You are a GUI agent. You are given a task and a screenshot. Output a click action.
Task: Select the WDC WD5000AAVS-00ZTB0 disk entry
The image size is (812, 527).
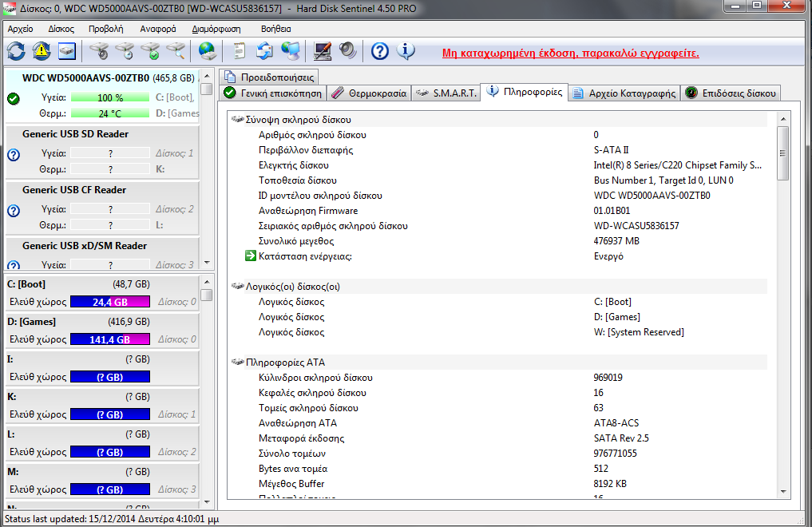[x=101, y=96]
